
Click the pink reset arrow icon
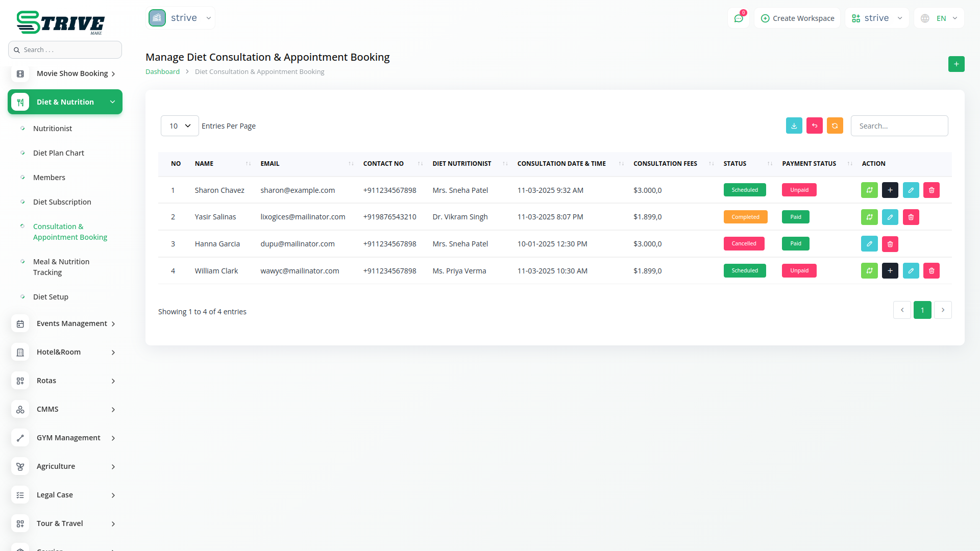(x=814, y=126)
